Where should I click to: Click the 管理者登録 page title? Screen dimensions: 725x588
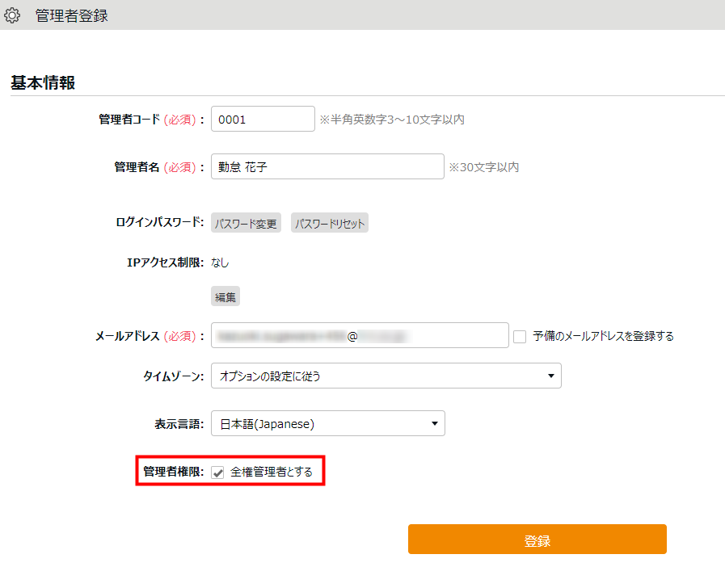[71, 15]
